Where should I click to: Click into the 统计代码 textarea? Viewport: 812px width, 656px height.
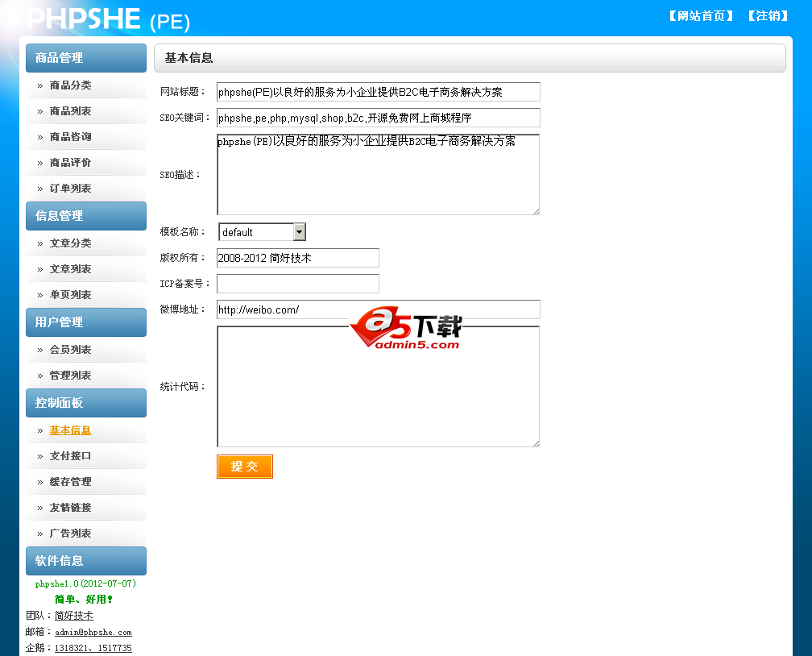tap(378, 387)
